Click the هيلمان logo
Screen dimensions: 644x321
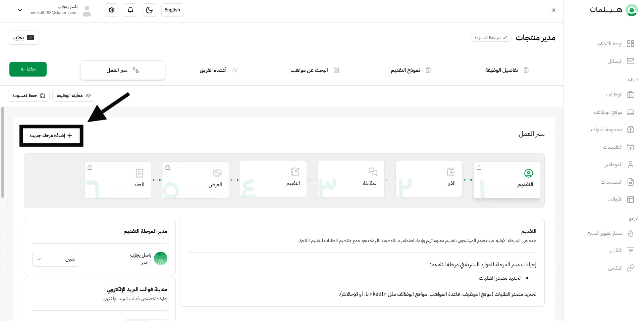[x=613, y=10]
